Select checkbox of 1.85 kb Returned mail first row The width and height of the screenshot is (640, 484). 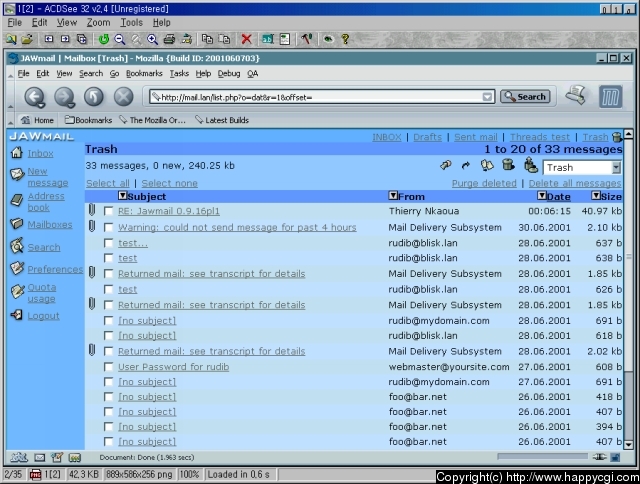click(x=108, y=274)
